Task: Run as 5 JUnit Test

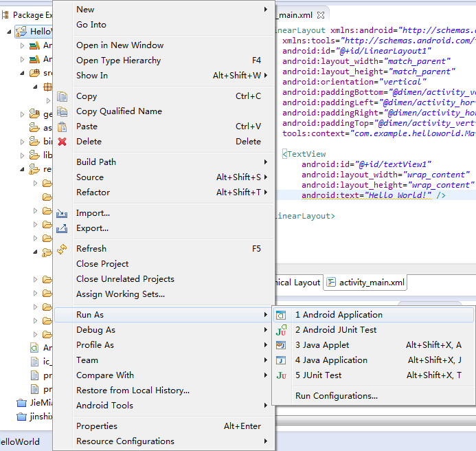Action: [x=374, y=375]
